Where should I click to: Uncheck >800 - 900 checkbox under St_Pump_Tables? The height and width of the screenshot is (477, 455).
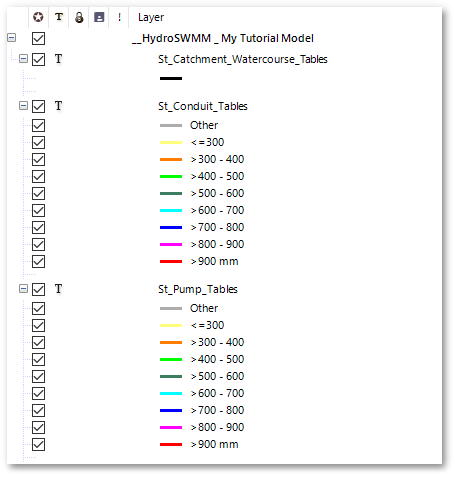coord(38,428)
